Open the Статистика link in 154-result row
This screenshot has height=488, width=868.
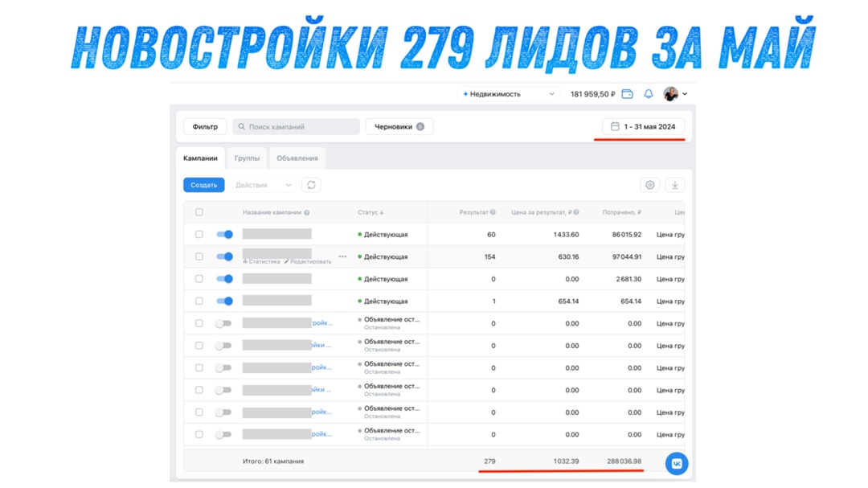262,261
